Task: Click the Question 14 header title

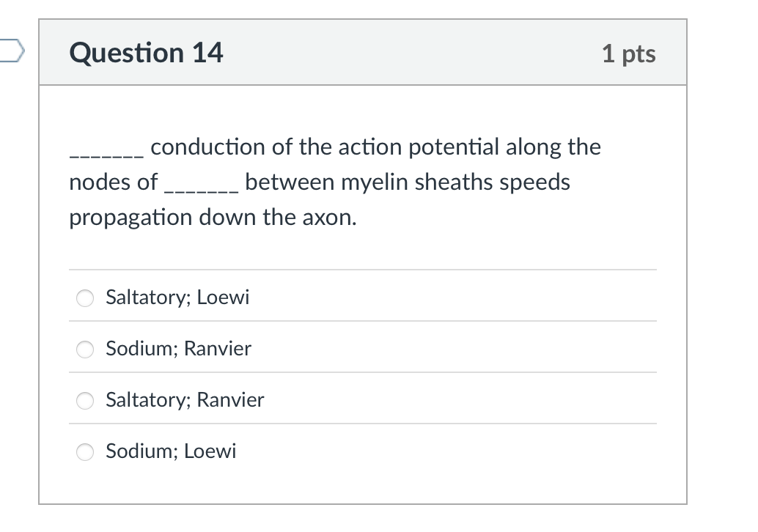Action: tap(146, 53)
